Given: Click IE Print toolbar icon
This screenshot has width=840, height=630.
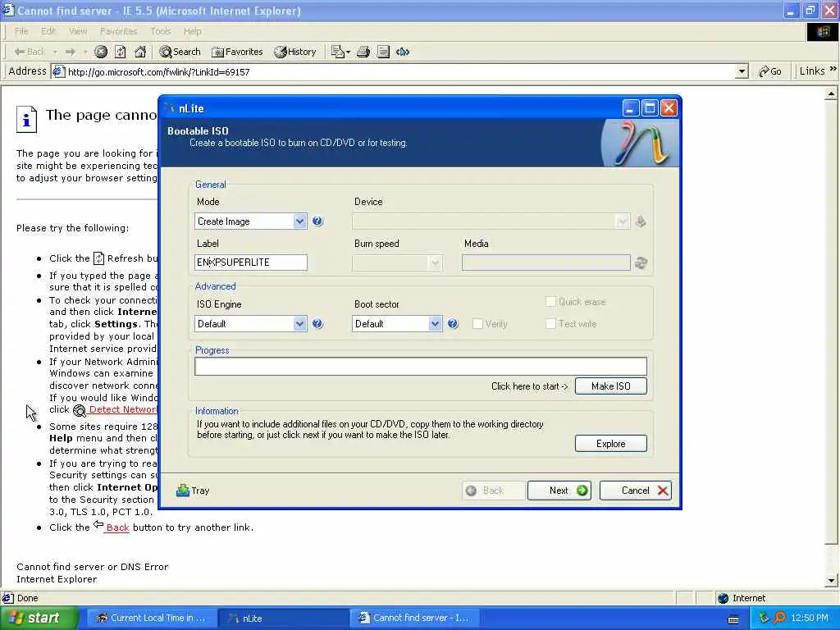Looking at the screenshot, I should [363, 52].
